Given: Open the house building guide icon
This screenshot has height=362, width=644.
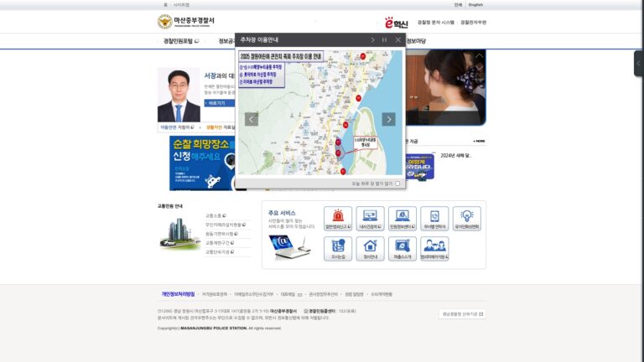Looking at the screenshot, I should [370, 249].
